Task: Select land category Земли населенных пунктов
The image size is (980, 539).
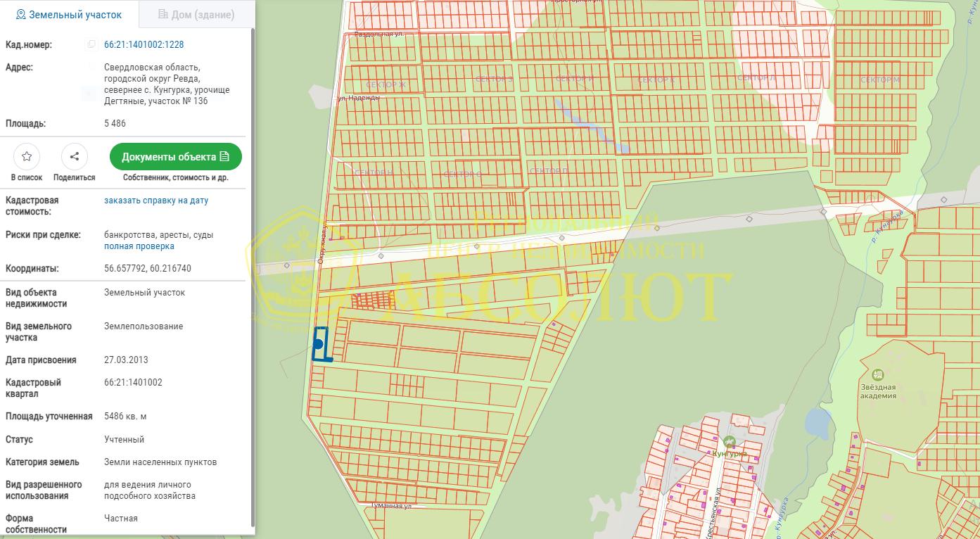Action: pos(160,462)
